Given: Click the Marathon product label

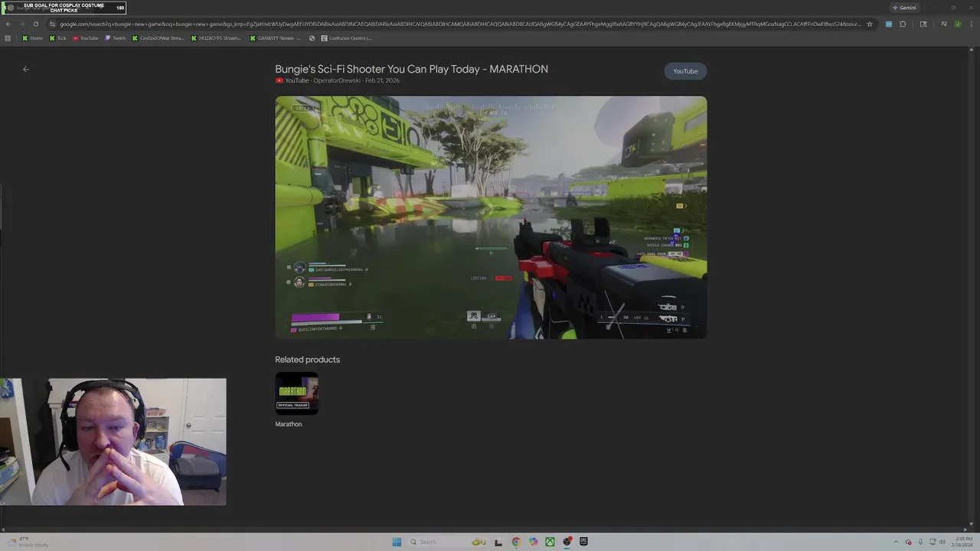Looking at the screenshot, I should [289, 424].
